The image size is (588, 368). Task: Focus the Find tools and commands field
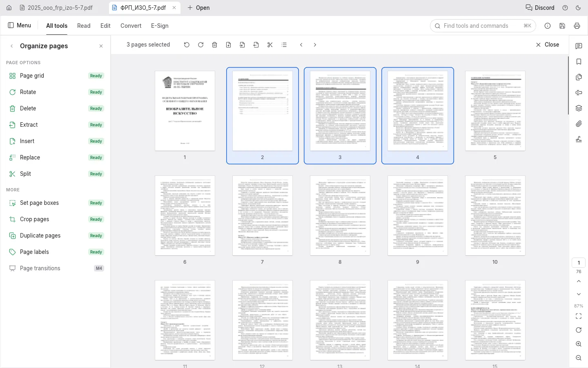(483, 26)
